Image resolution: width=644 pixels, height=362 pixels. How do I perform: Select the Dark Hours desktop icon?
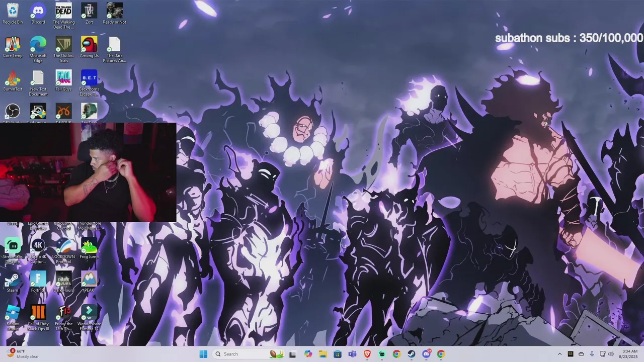(63, 282)
